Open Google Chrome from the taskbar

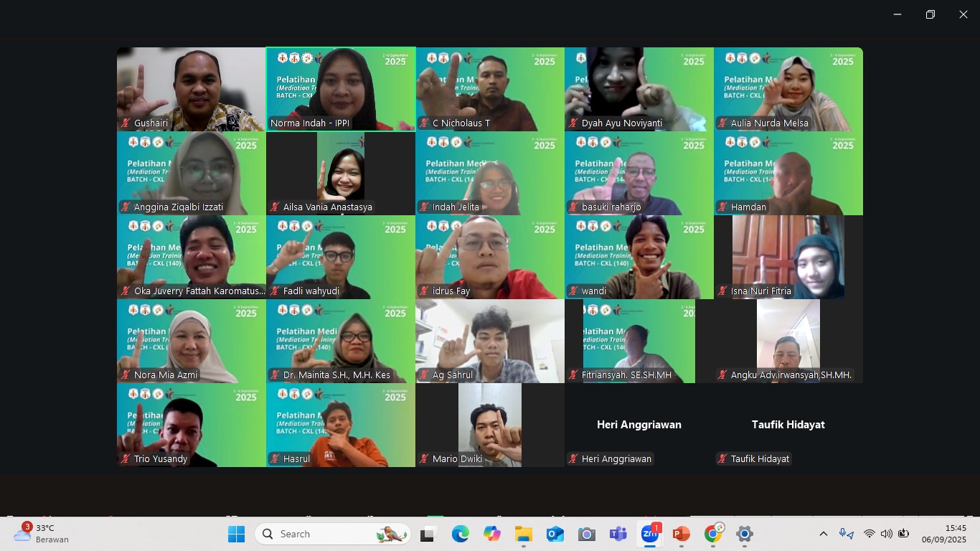pyautogui.click(x=712, y=534)
